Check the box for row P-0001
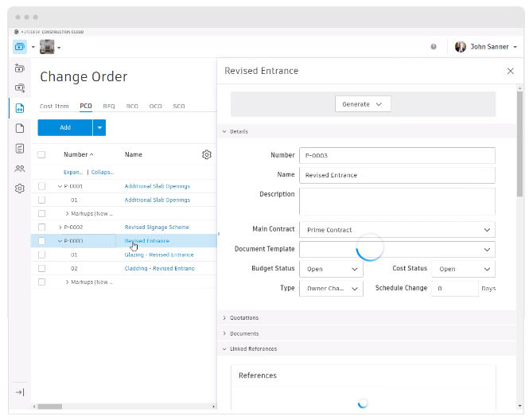The height and width of the screenshot is (420, 529). click(x=41, y=186)
